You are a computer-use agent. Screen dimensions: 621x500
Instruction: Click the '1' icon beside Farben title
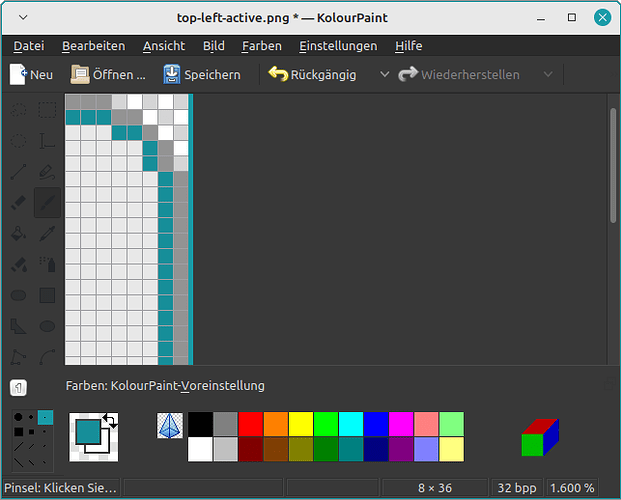point(18,387)
